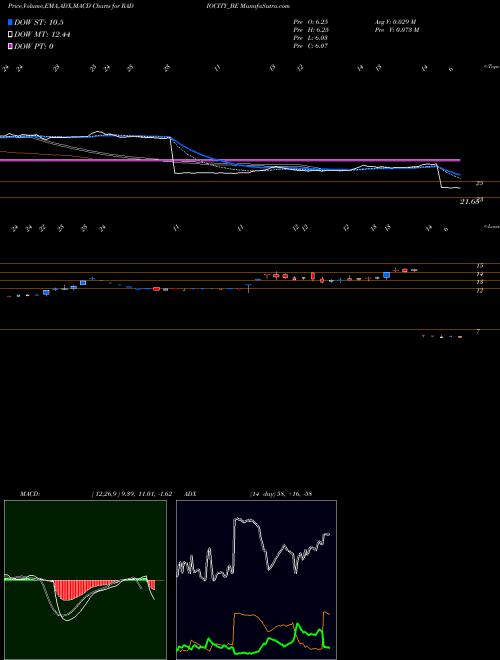500x660 pixels.
Task: Click the large blue candlestick near price 14
Action: click(386, 275)
